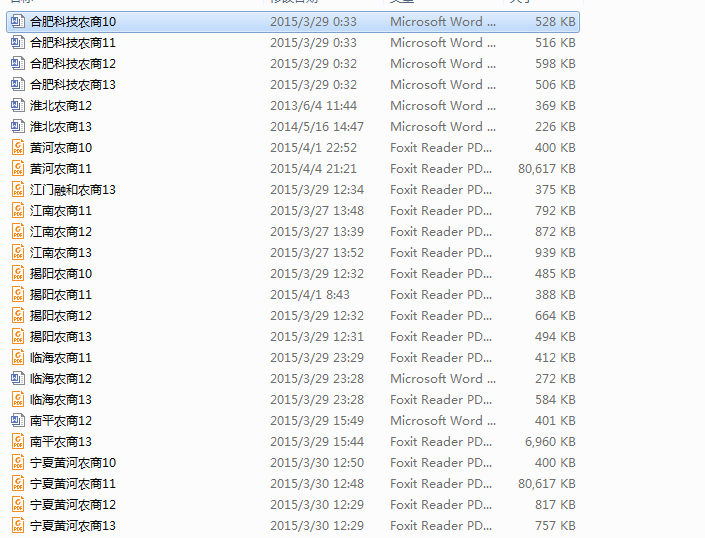The width and height of the screenshot is (705, 538).
Task: Click the PDF icon for 宁夏黄河农商11
Action: (x=18, y=484)
